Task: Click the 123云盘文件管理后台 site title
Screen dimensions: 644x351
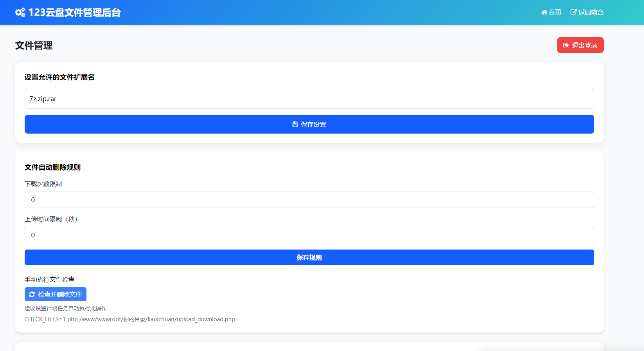Action: (x=74, y=13)
